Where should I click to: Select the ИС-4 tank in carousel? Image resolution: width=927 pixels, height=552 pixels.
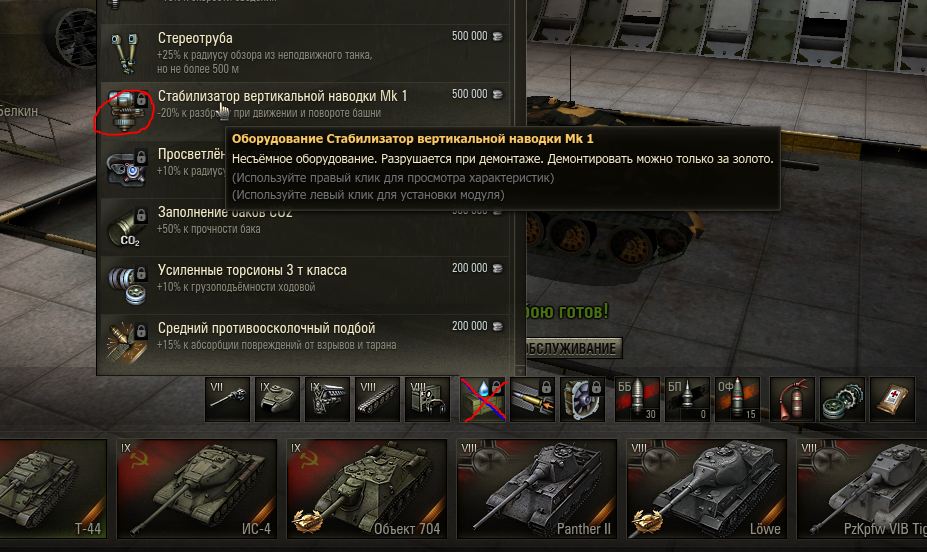coord(197,489)
